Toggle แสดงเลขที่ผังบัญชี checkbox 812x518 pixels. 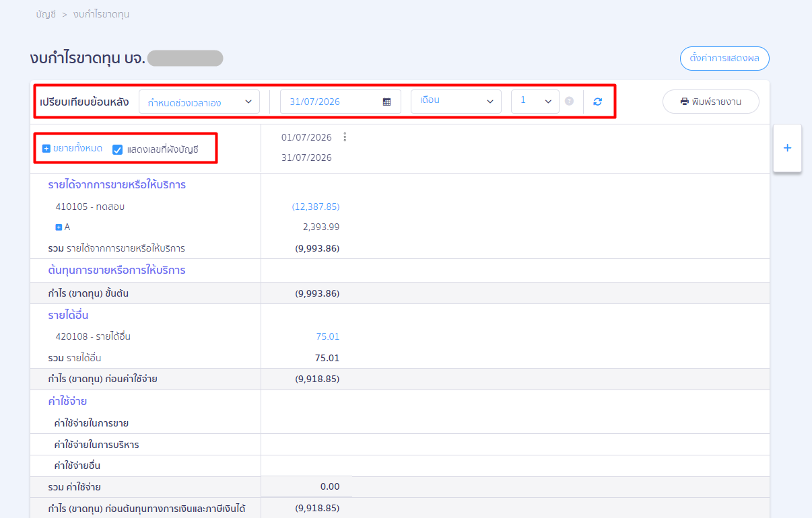117,149
